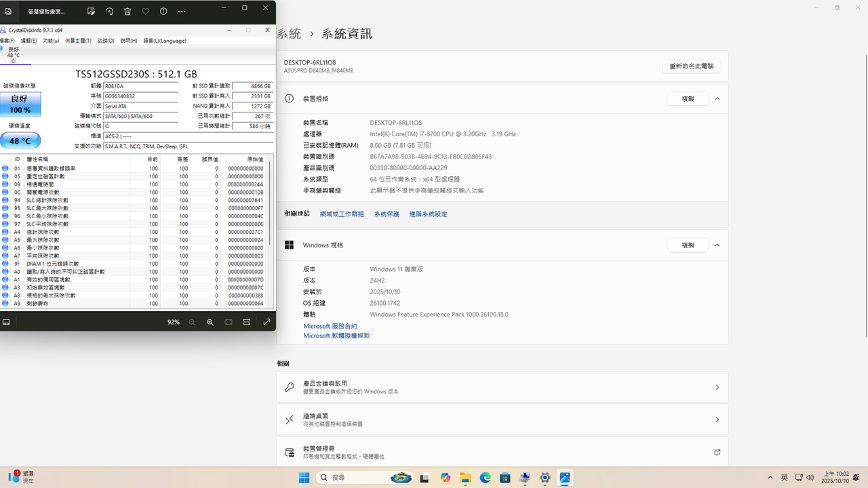This screenshot has width=868, height=488.
Task: Open the three-dot more options menu in Photos
Action: pos(182,12)
